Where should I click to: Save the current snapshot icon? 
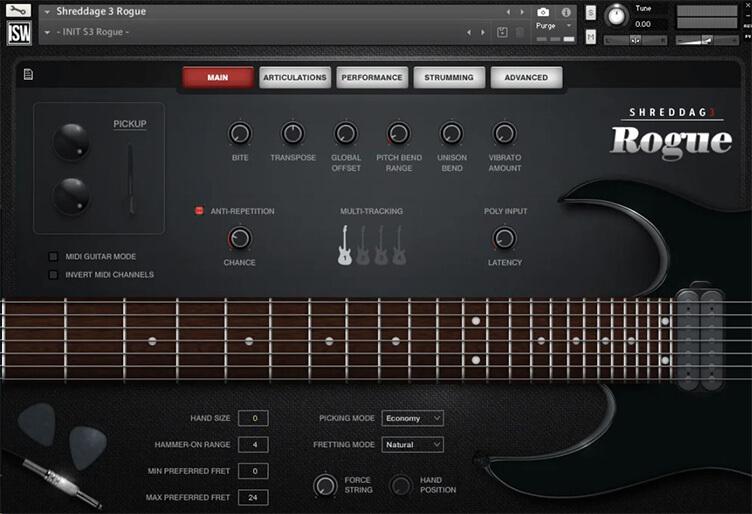coord(502,32)
